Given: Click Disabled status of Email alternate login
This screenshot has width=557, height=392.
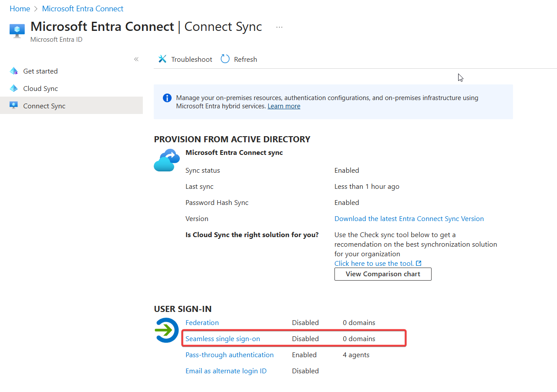Looking at the screenshot, I should click(x=305, y=371).
